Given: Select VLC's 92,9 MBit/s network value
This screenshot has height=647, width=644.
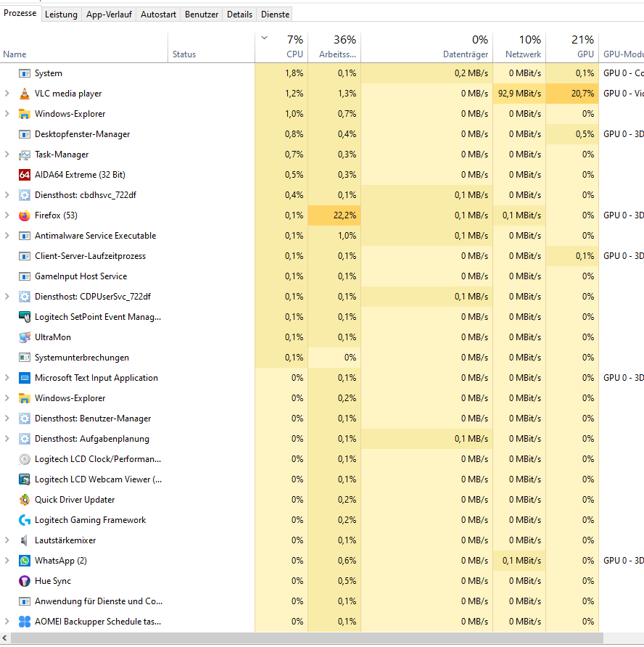Looking at the screenshot, I should coord(519,94).
